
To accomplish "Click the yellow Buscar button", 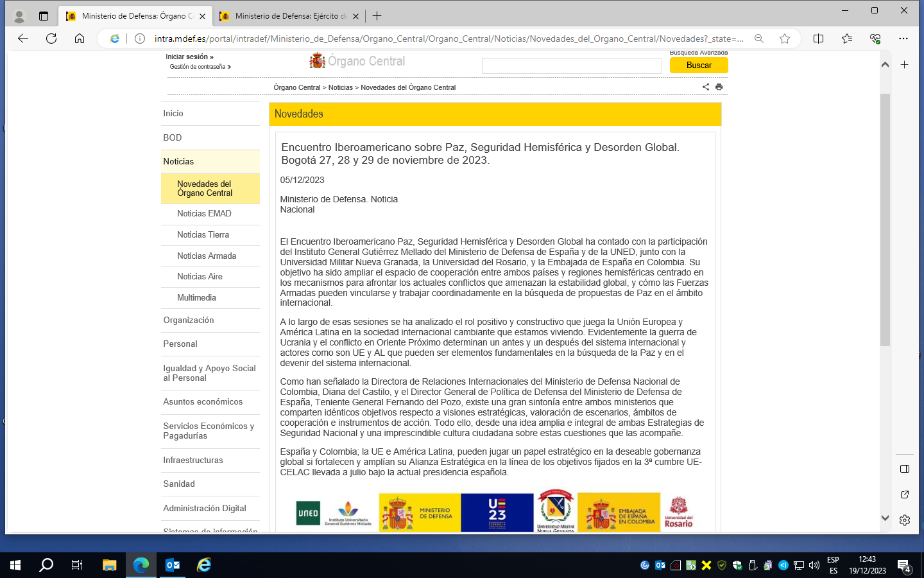I will point(699,65).
